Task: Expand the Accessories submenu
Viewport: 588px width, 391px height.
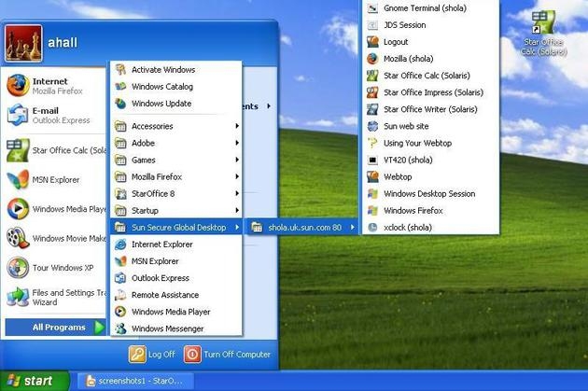Action: tap(176, 126)
